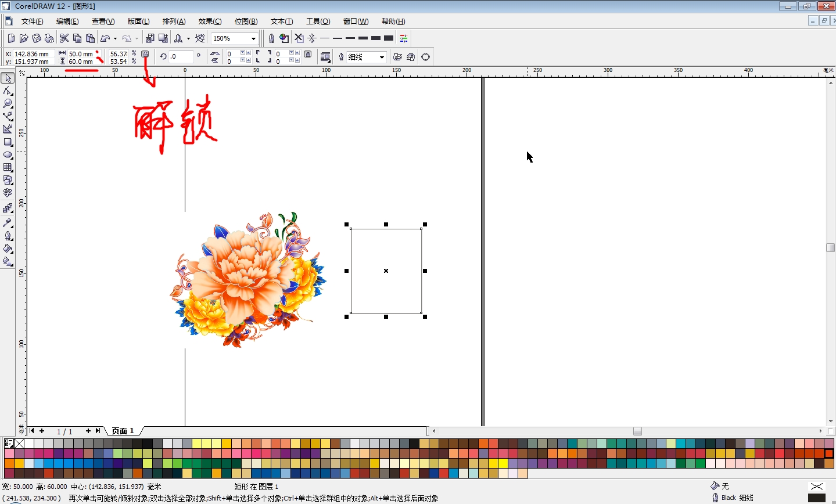
Task: Click the Export icon
Action: click(163, 38)
